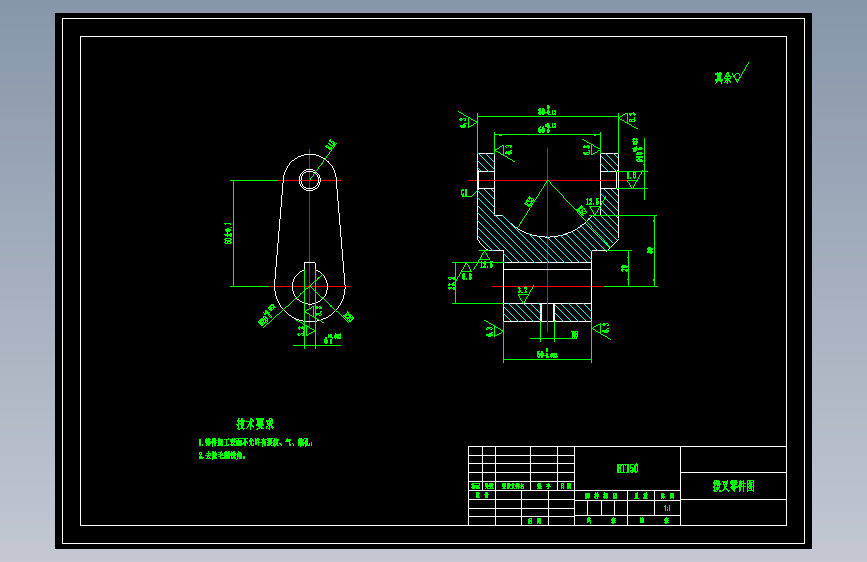
Task: Select the second technical requirement note about deburring
Action: pyautogui.click(x=222, y=456)
